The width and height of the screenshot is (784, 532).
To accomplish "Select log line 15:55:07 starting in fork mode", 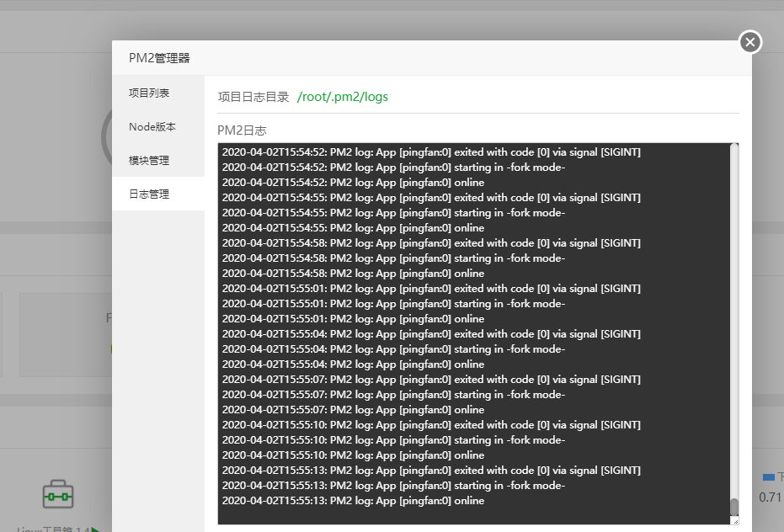I will (393, 395).
